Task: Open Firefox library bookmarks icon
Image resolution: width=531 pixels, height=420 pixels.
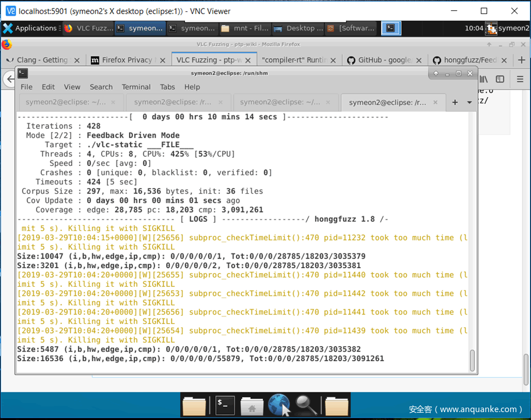Action: (484, 80)
